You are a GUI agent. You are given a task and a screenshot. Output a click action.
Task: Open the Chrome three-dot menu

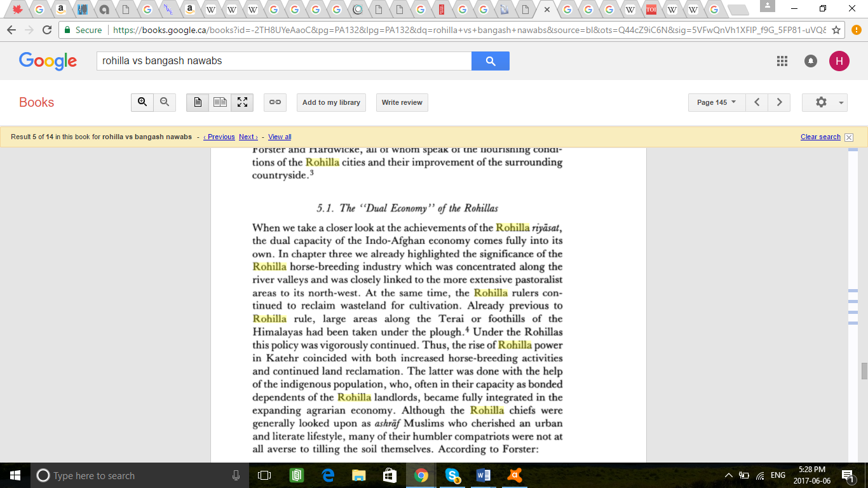coord(855,30)
